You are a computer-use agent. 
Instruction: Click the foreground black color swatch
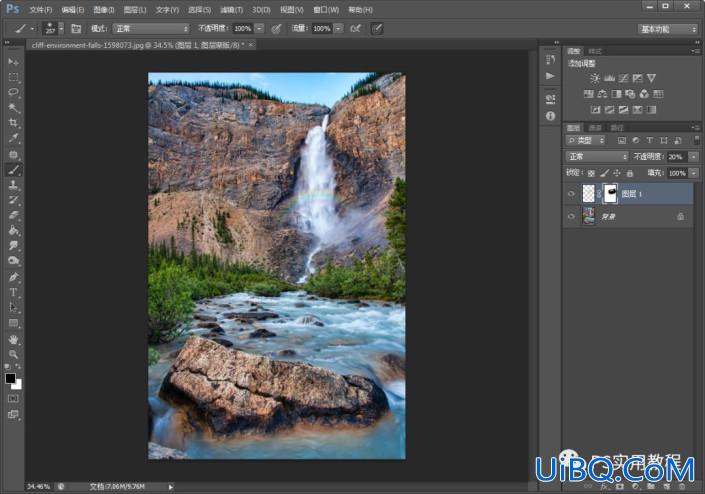click(10, 378)
